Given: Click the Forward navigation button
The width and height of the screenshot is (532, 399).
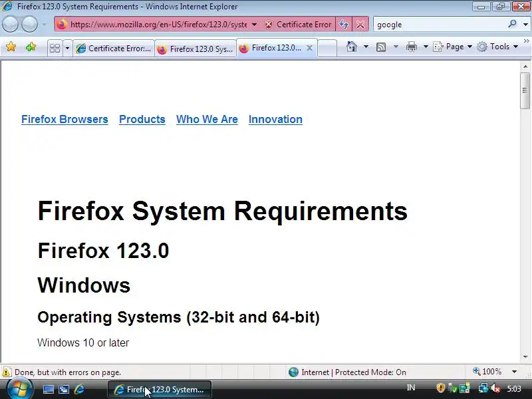Looking at the screenshot, I should (29, 25).
